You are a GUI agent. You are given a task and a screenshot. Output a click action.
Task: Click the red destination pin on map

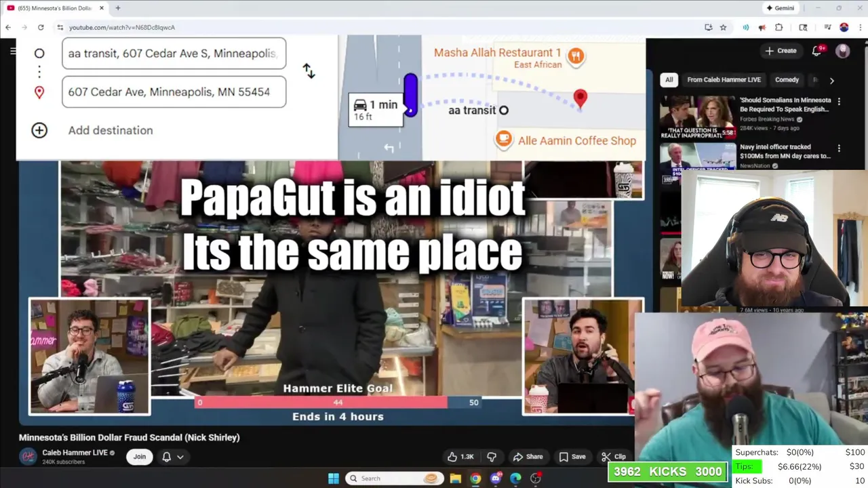tap(580, 99)
